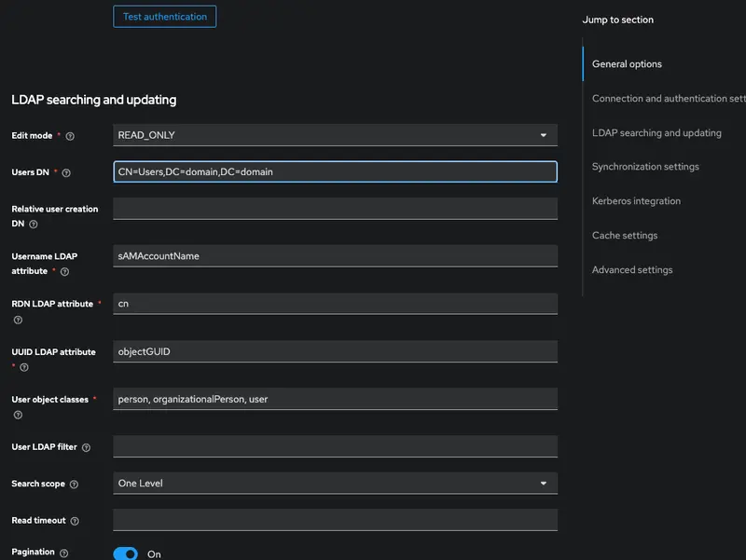Click the User object classes field
The height and width of the screenshot is (560, 746).
tap(335, 399)
